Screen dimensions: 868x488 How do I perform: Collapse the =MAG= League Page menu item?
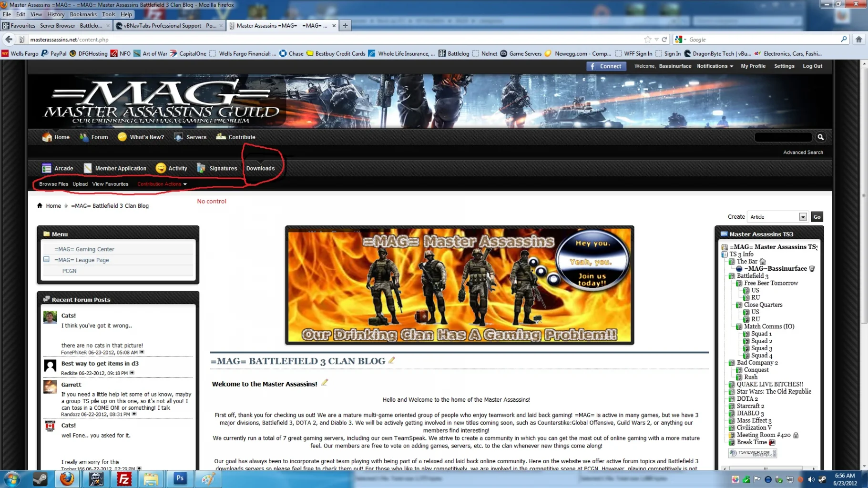point(46,259)
